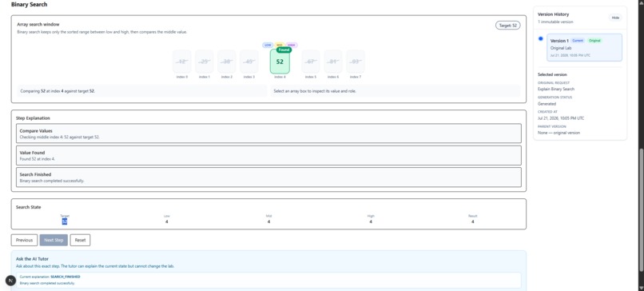Click the circular N icon at bottom left
This screenshot has width=644, height=291.
point(10,281)
